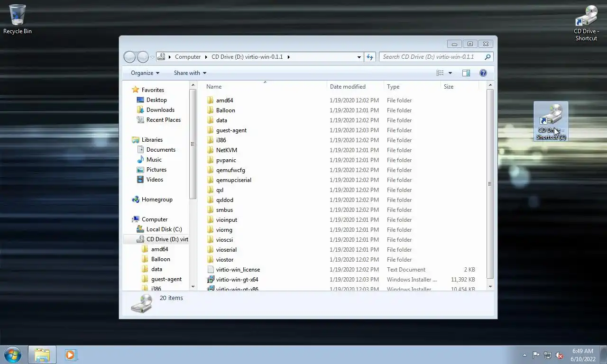The width and height of the screenshot is (607, 364).
Task: Click the Local Disk (C:) drive icon
Action: click(x=140, y=229)
